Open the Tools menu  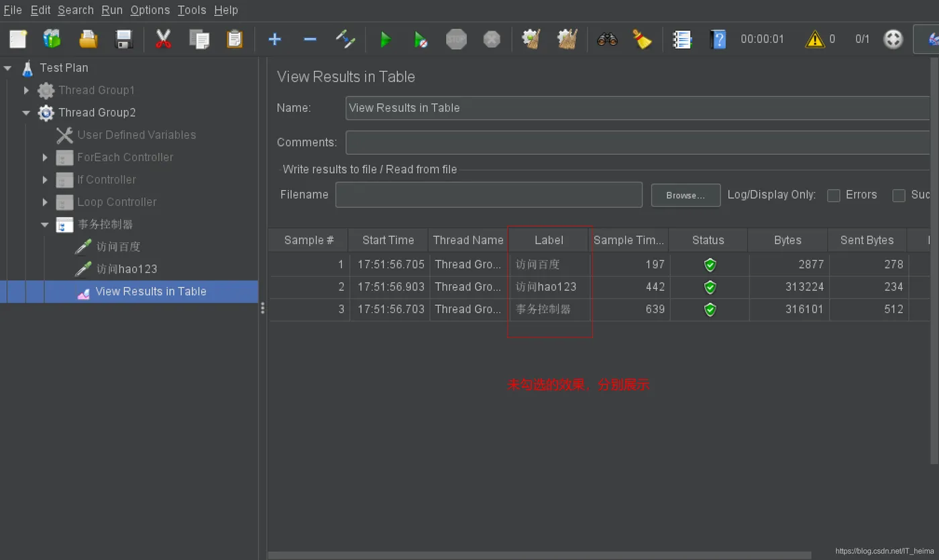[192, 10]
